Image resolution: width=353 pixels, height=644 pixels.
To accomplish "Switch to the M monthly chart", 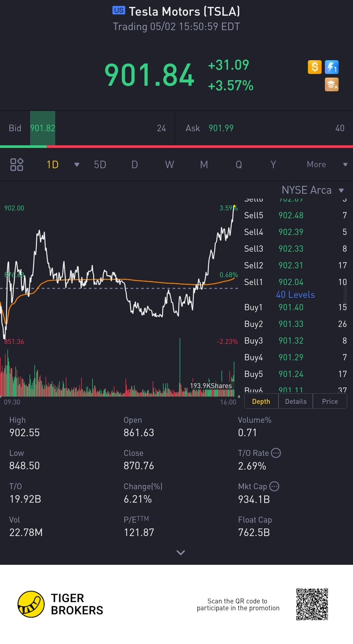I will point(204,165).
